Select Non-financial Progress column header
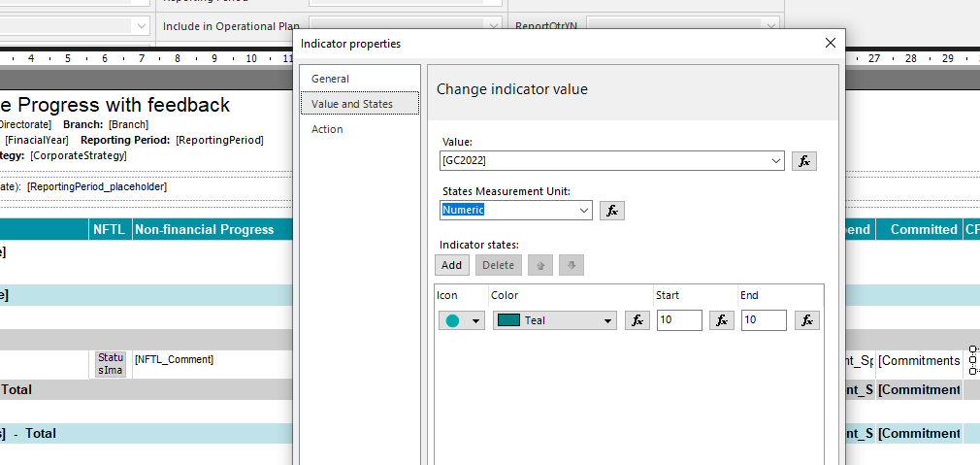Viewport: 980px width, 465px height. coord(205,229)
